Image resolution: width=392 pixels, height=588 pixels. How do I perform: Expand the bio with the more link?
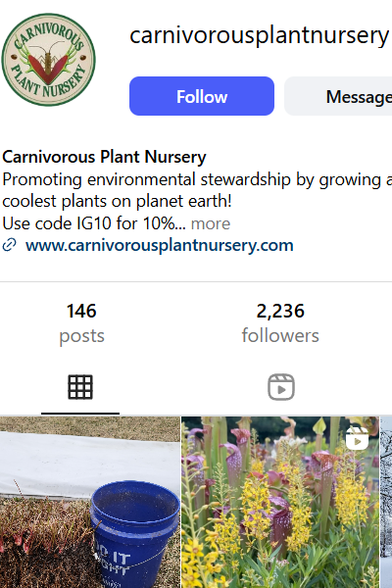211,223
